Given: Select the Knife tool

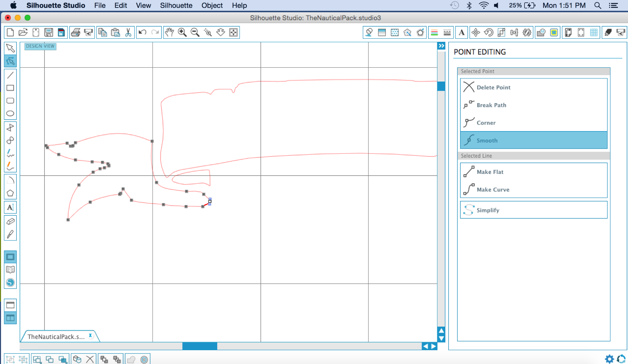Looking at the screenshot, I should pos(10,234).
